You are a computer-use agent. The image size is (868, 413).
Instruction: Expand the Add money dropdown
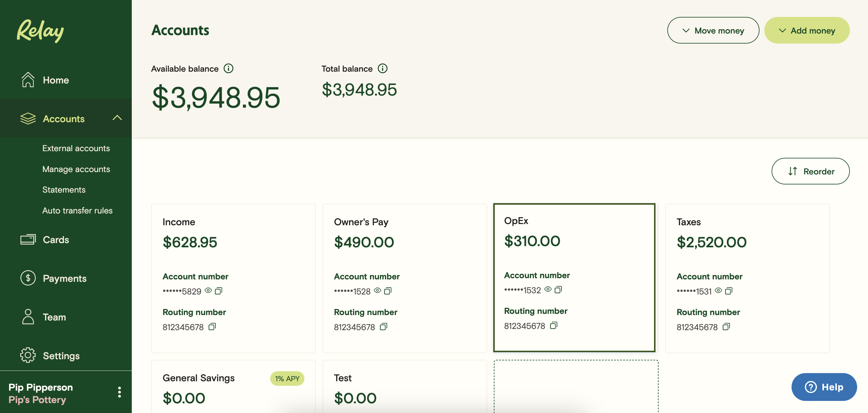coord(807,30)
